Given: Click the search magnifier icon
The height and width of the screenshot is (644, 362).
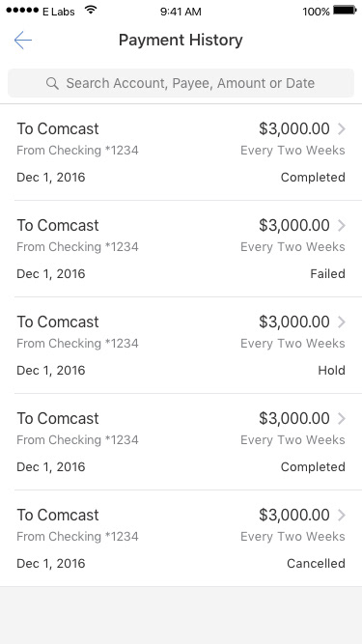Looking at the screenshot, I should pos(52,83).
